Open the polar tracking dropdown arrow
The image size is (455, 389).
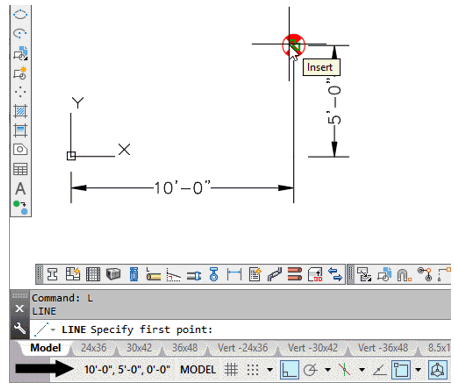[x=328, y=370]
